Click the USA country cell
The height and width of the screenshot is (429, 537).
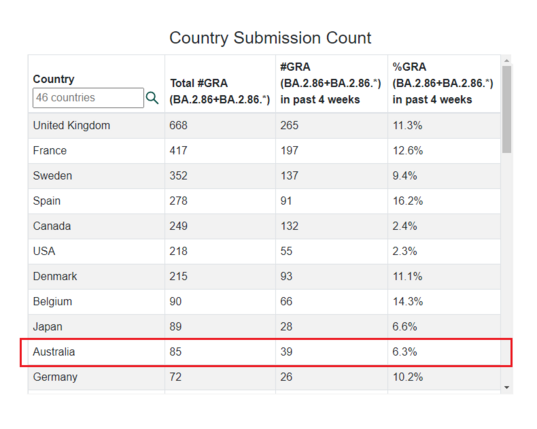pyautogui.click(x=44, y=251)
